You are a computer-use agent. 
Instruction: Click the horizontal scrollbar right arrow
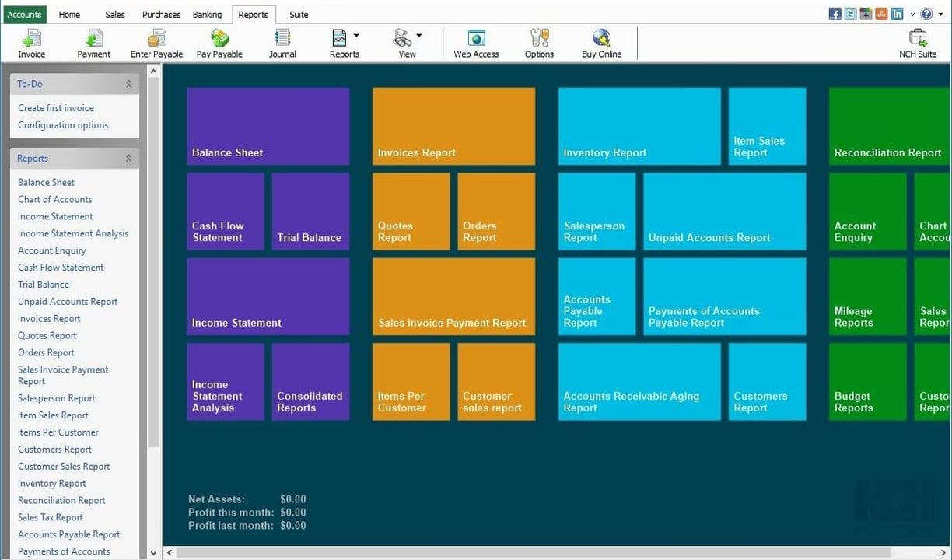coord(945,553)
